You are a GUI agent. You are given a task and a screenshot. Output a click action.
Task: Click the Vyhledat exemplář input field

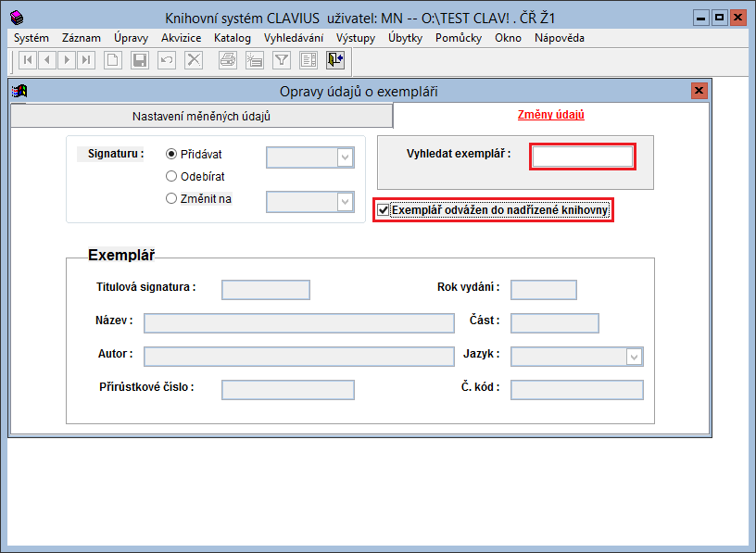(582, 157)
